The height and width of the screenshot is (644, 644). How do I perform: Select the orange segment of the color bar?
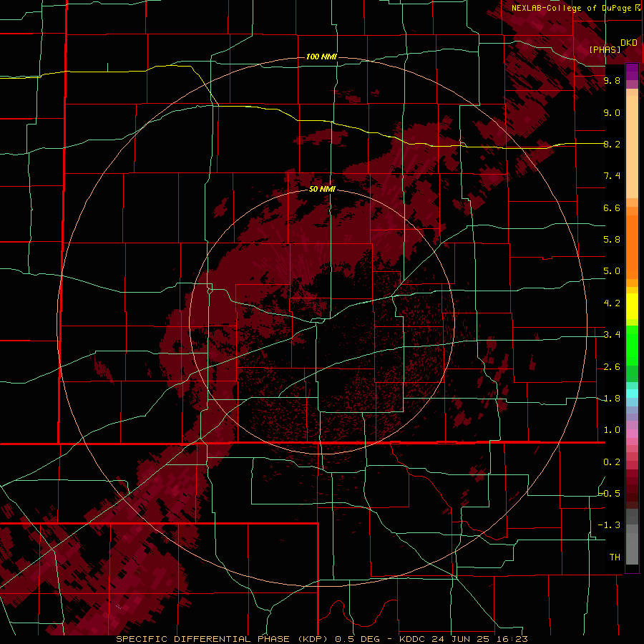[x=632, y=247]
